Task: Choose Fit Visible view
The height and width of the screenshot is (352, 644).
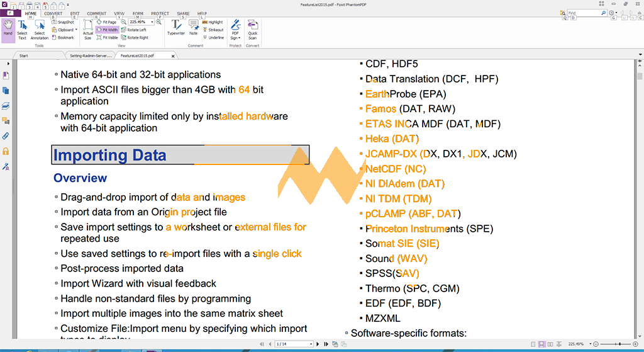Action: 108,37
